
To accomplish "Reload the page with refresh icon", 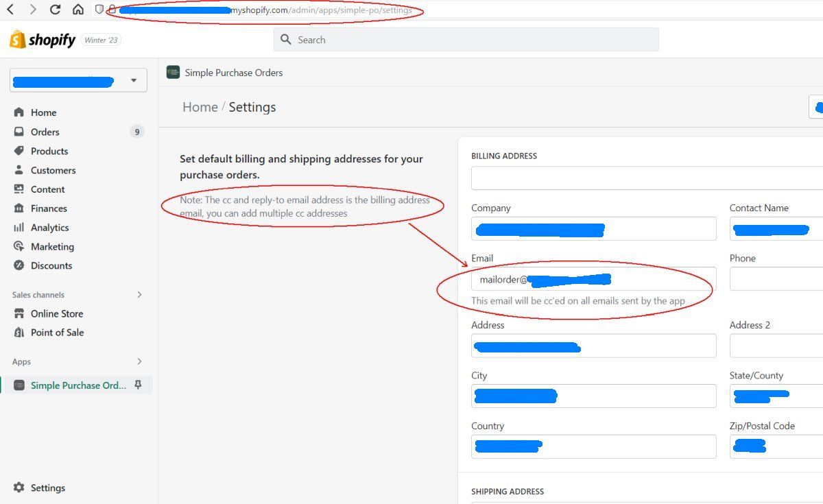I will (x=56, y=10).
